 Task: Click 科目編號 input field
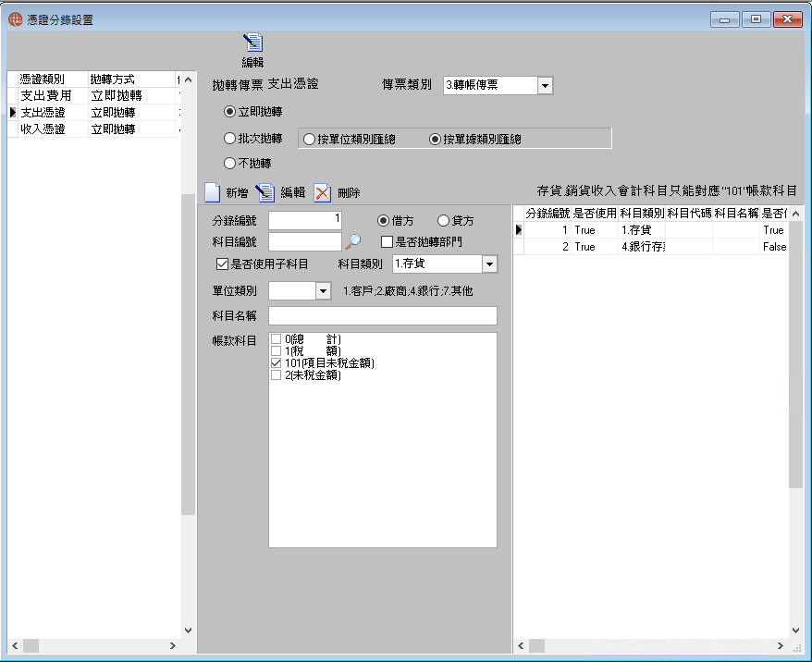click(x=305, y=241)
